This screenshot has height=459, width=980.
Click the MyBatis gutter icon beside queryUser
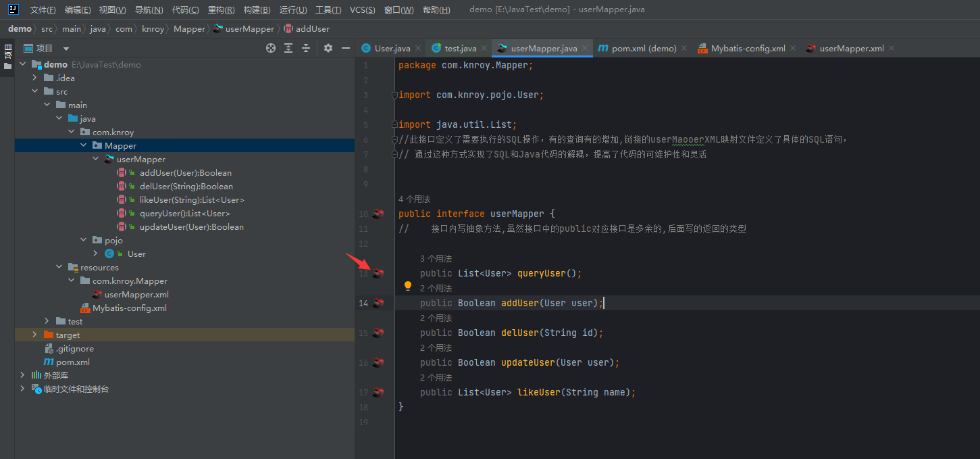(378, 273)
